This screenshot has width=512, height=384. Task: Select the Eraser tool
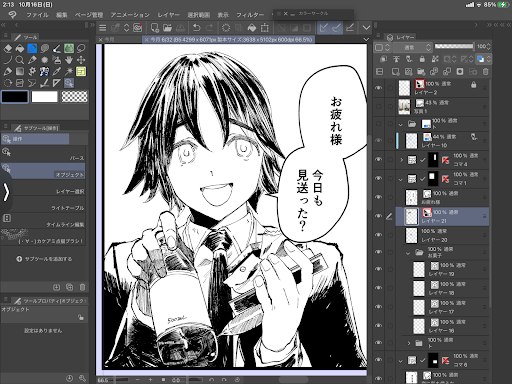[8, 49]
